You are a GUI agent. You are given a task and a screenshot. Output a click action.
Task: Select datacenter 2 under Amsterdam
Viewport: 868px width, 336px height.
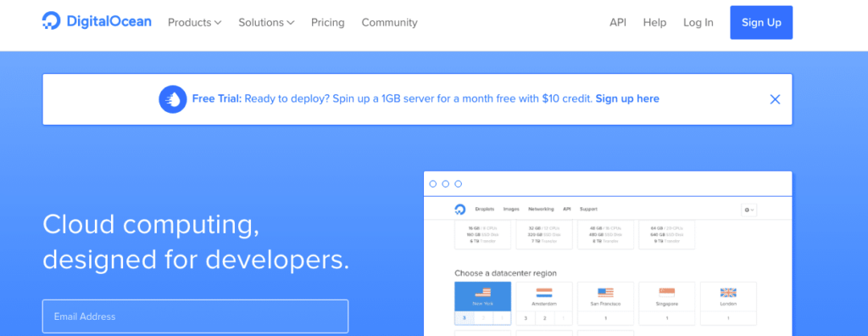[544, 318]
